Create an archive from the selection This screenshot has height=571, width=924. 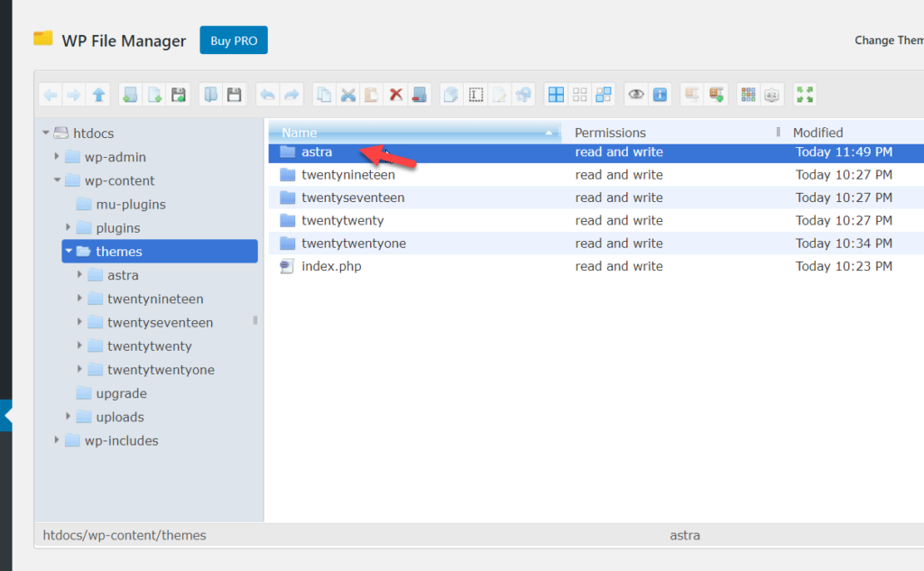tap(716, 95)
